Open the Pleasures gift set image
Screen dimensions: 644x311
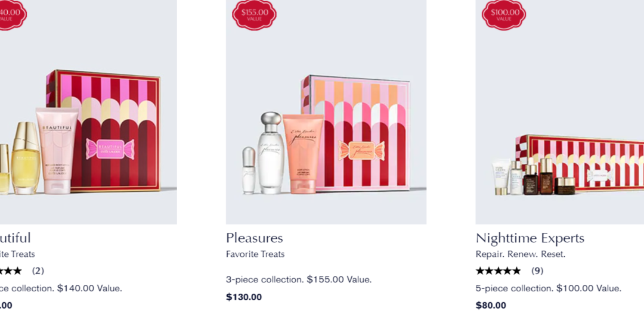click(x=326, y=112)
